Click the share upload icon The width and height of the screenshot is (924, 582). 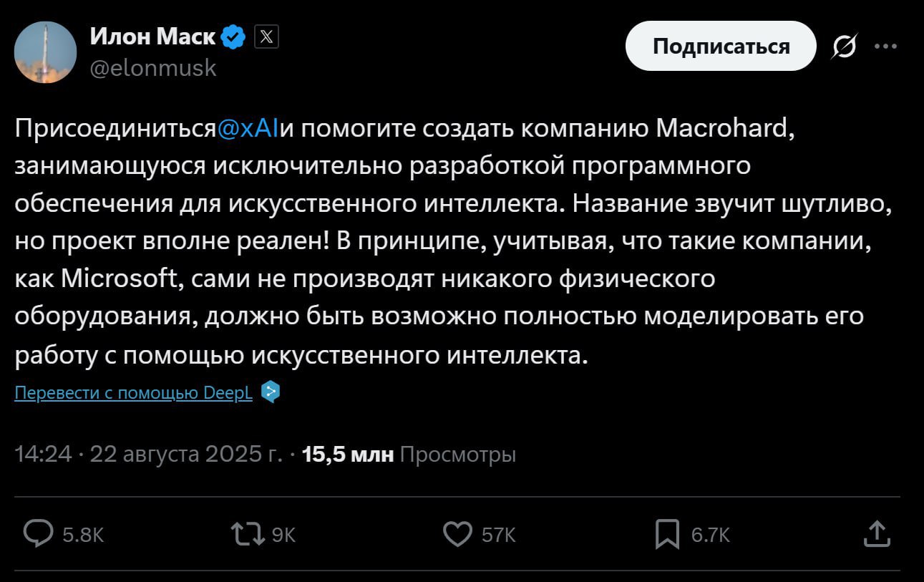pos(877,533)
